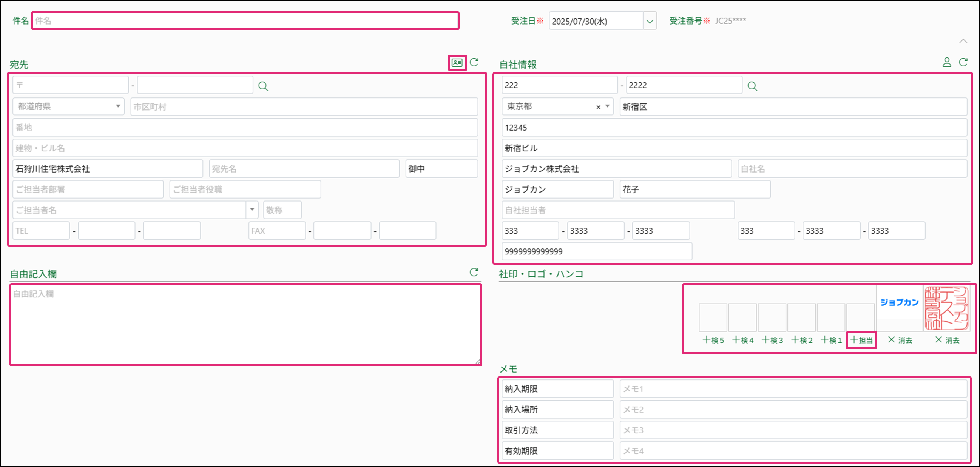The height and width of the screenshot is (467, 980).
Task: Click 消去 under the ジョブカン logo
Action: [900, 340]
